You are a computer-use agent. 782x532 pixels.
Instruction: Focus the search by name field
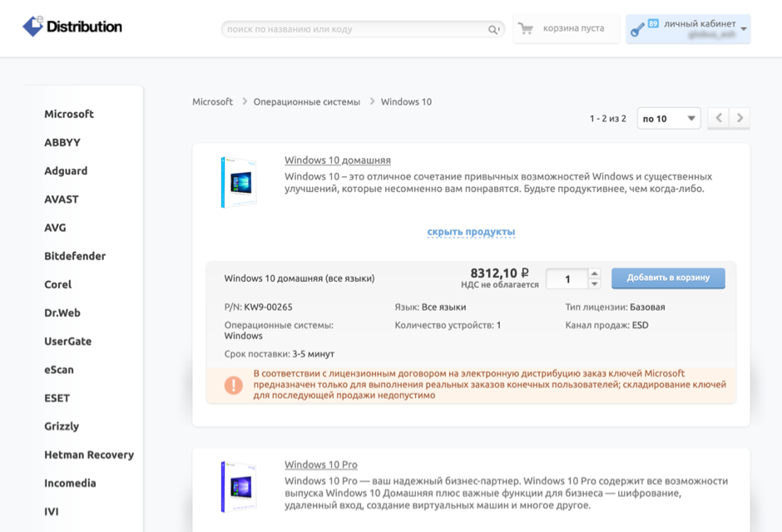pyautogui.click(x=363, y=29)
